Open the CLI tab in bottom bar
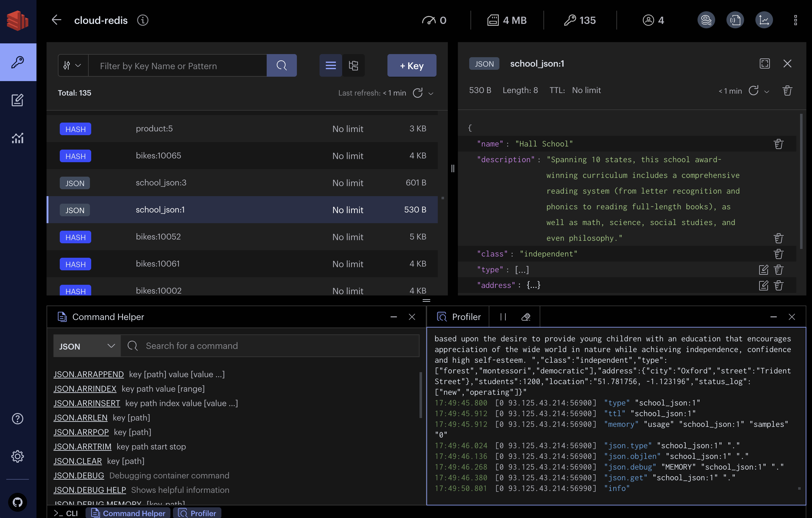812x518 pixels. click(66, 513)
